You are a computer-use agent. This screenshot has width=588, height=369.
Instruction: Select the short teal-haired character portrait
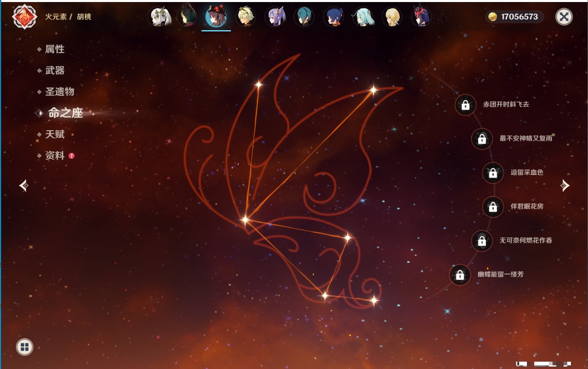[304, 17]
